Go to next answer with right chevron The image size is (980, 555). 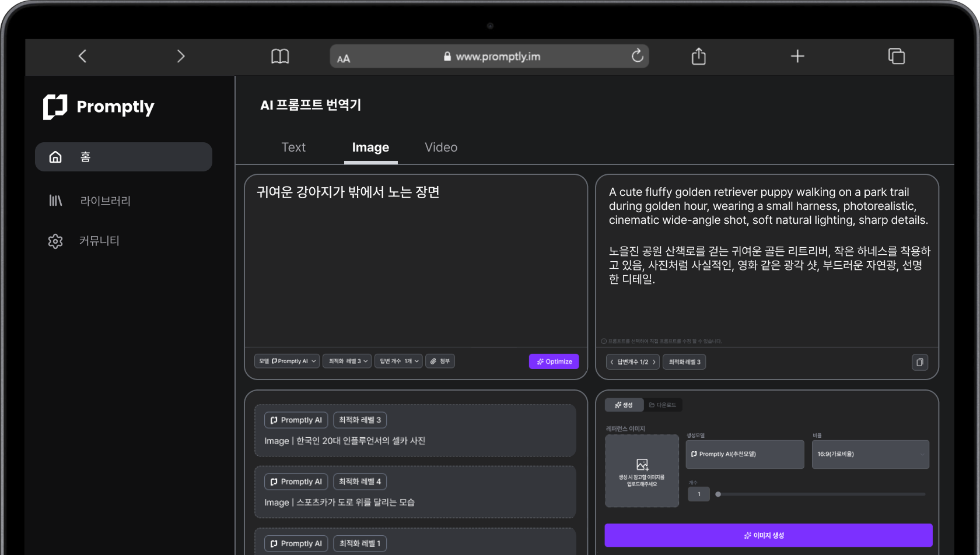[x=654, y=362]
